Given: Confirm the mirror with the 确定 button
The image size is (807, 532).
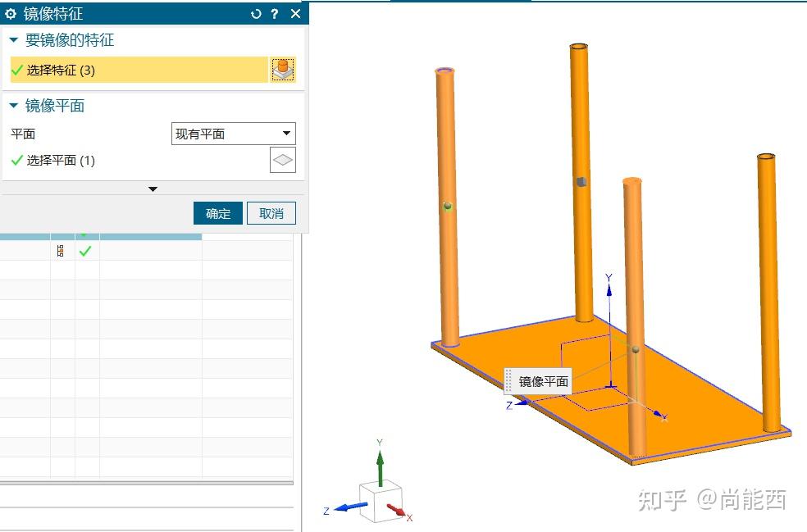Looking at the screenshot, I should pos(217,212).
